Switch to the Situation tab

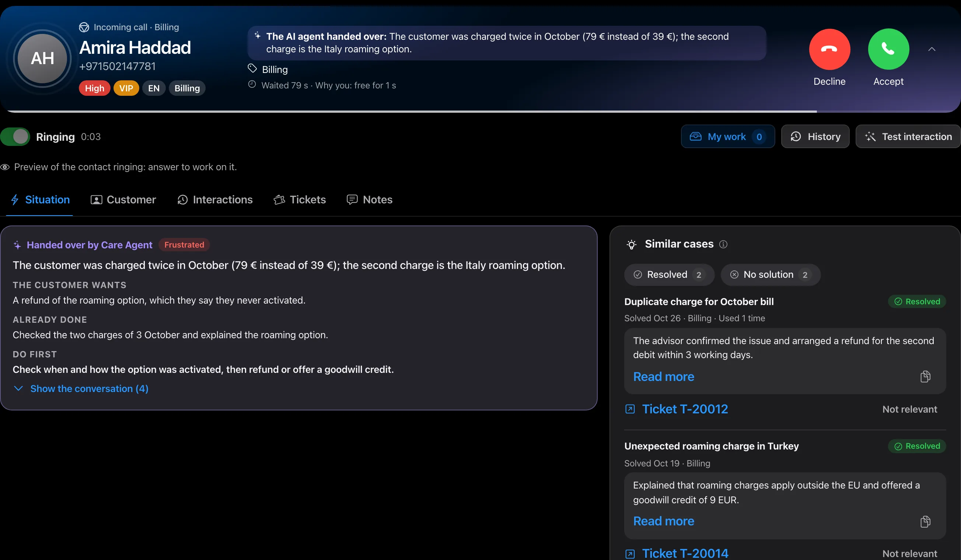point(40,200)
